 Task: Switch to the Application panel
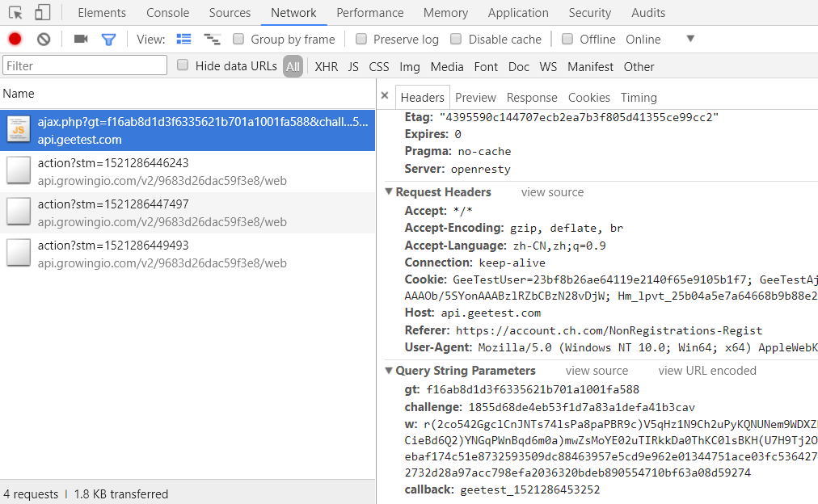point(518,12)
